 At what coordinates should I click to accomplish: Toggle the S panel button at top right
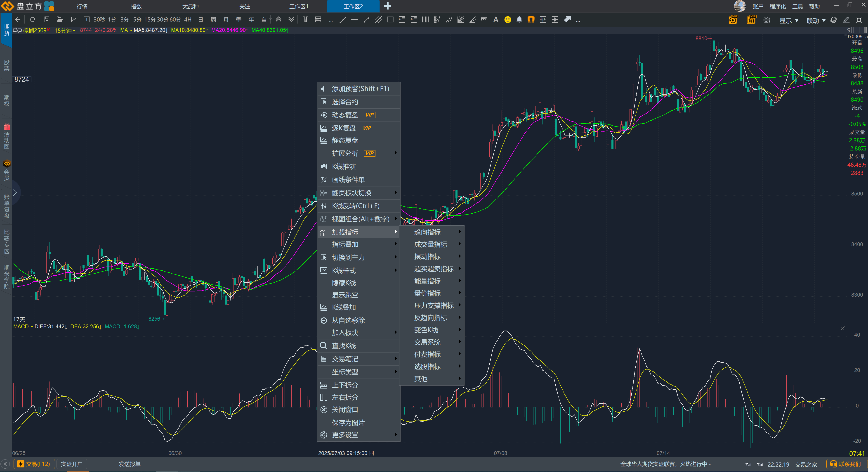tap(849, 30)
